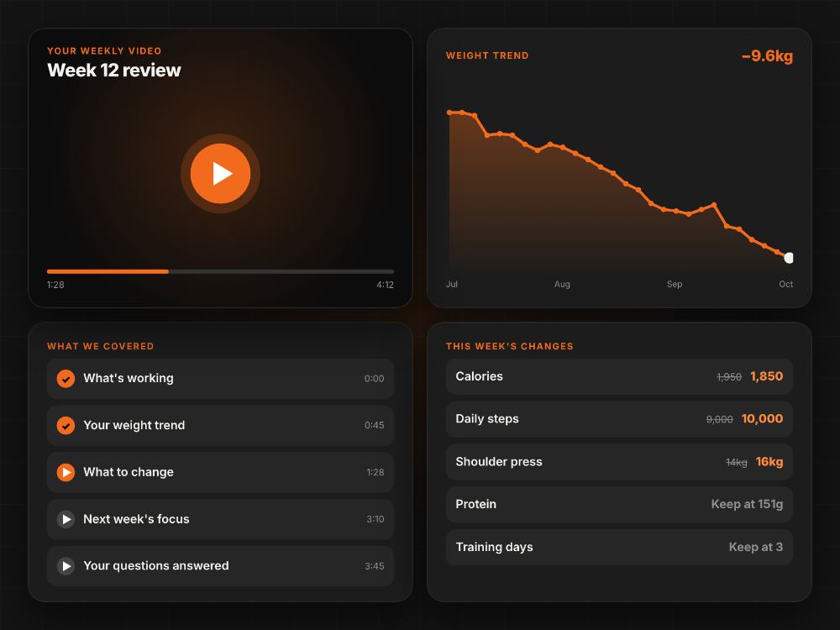Click the 0:00 timestamp for What's working

374,379
